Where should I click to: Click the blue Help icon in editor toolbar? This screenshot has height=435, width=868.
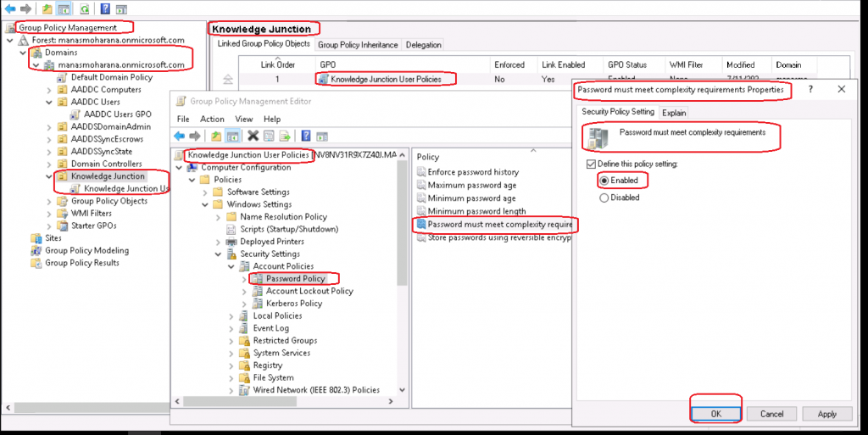click(x=304, y=137)
